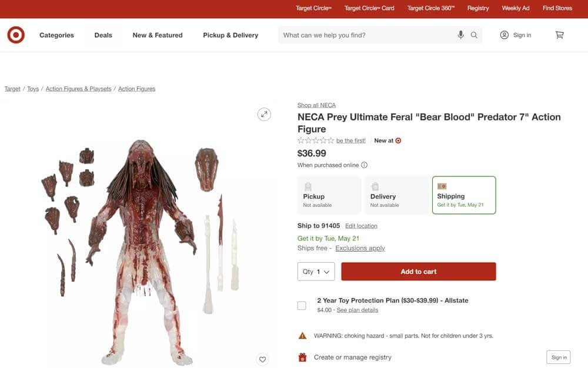
Task: Open the Shop all NECA link
Action: point(316,105)
